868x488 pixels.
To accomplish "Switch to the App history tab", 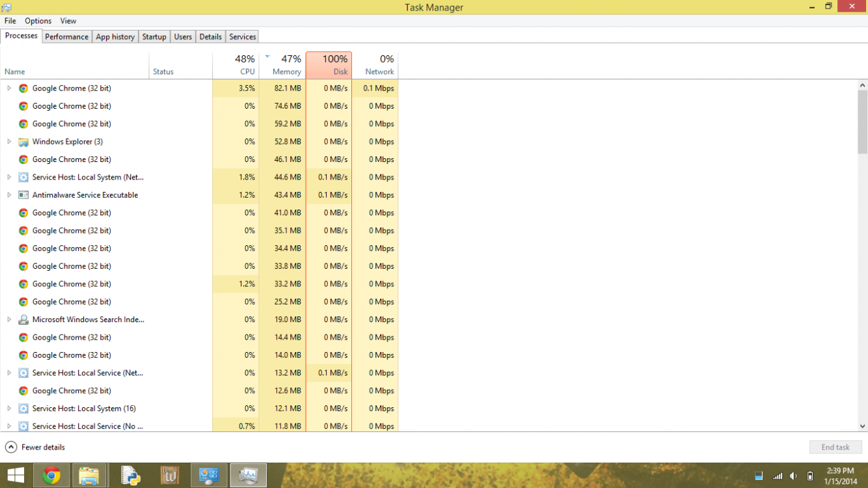I will coord(115,36).
